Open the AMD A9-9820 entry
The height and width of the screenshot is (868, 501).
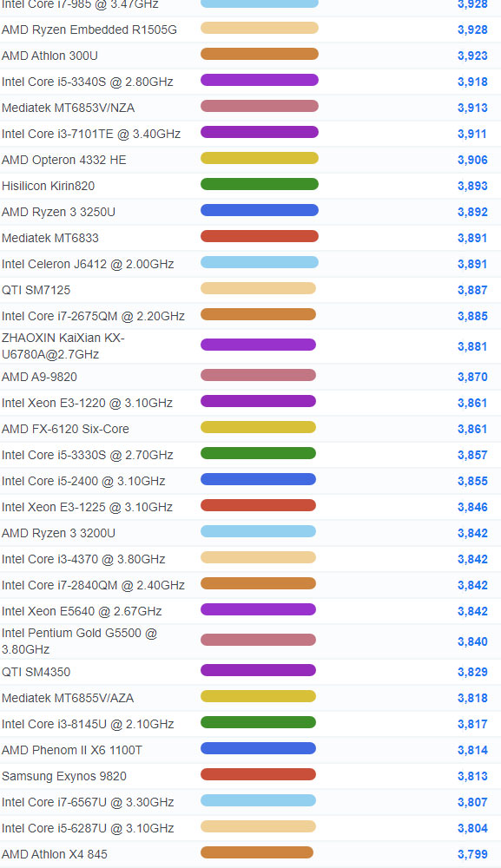[x=39, y=377]
